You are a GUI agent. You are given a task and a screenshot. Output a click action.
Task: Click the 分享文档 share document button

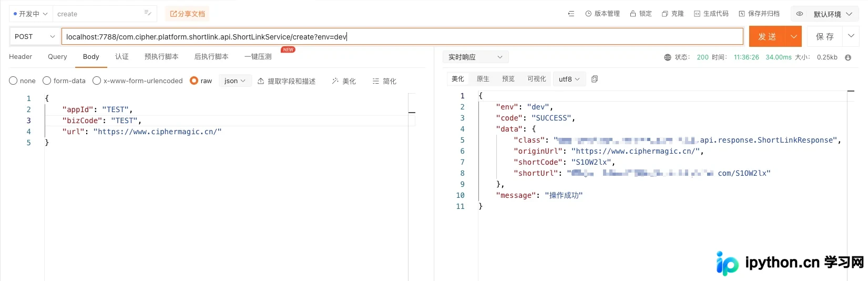tap(187, 14)
